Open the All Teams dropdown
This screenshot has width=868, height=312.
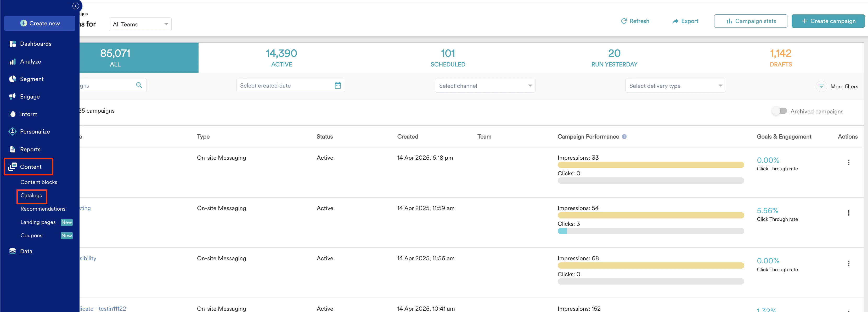tap(140, 24)
